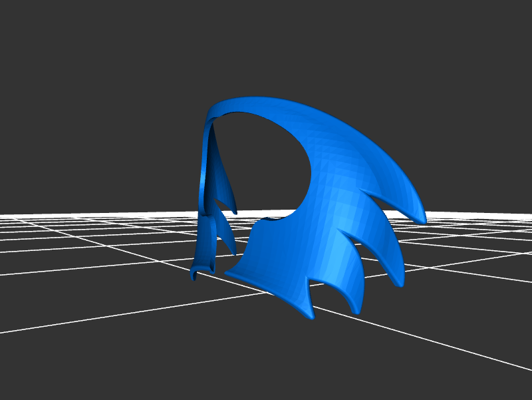Click the lower small inner spike
532x400 pixels.
pyautogui.click(x=233, y=252)
